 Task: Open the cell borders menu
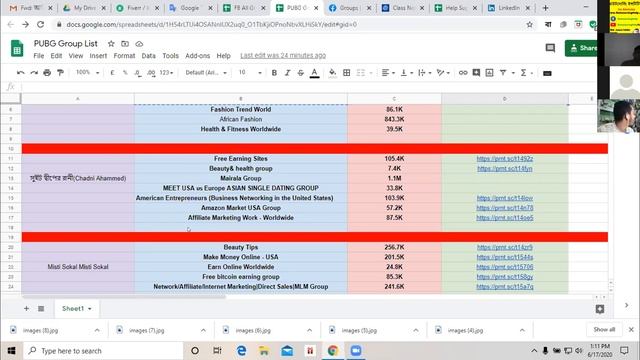point(347,73)
